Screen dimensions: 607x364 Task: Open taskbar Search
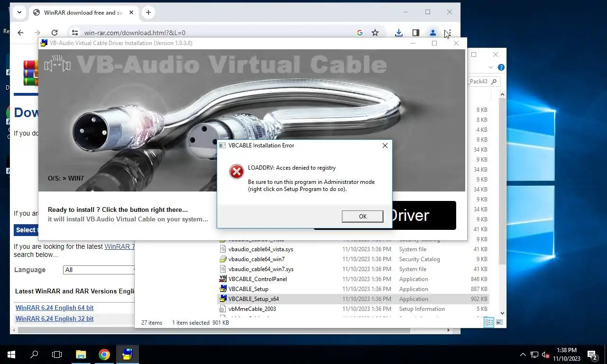pyautogui.click(x=34, y=355)
